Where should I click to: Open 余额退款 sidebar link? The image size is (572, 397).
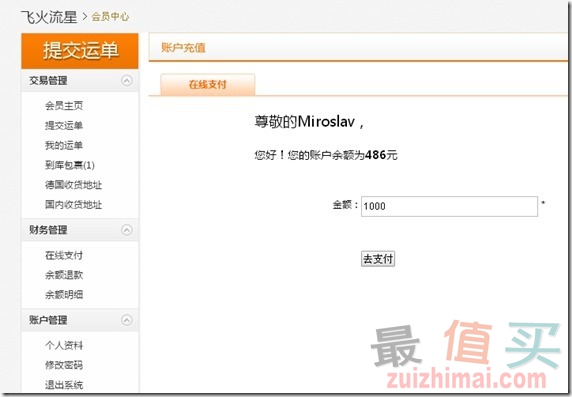pyautogui.click(x=64, y=275)
